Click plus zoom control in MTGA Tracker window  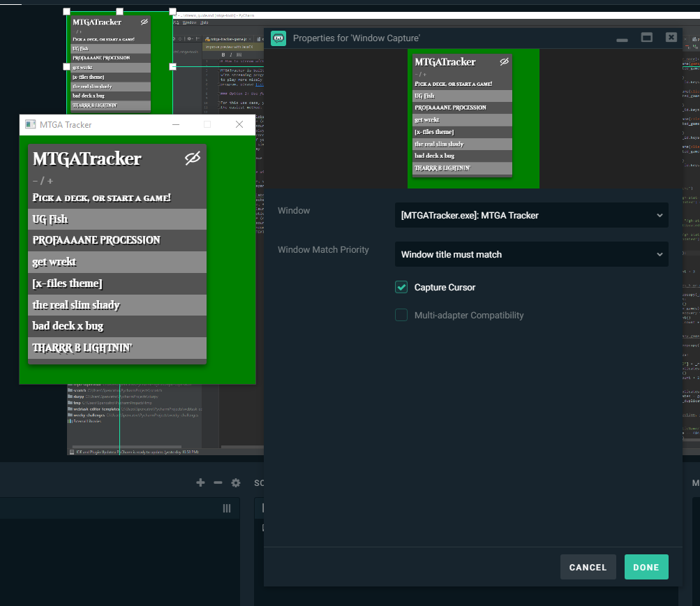pyautogui.click(x=50, y=181)
